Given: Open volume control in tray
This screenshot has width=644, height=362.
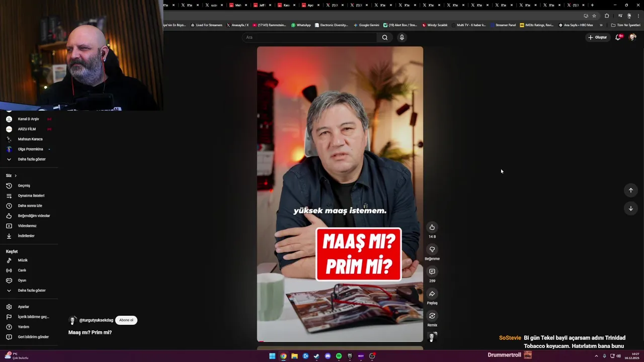Looking at the screenshot, I should click(x=618, y=356).
